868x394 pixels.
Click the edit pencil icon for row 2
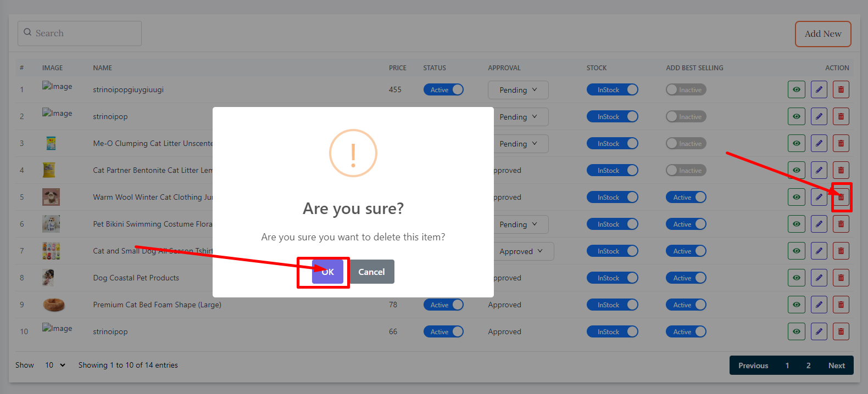pos(819,116)
